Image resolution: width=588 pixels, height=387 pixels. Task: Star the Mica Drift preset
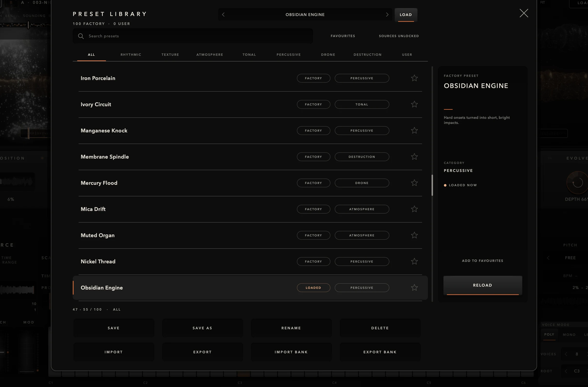point(414,209)
